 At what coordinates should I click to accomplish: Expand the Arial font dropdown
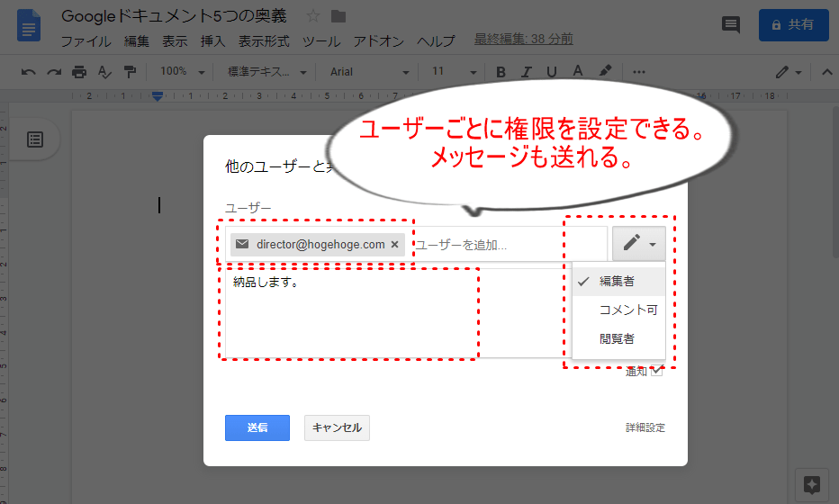pos(369,72)
